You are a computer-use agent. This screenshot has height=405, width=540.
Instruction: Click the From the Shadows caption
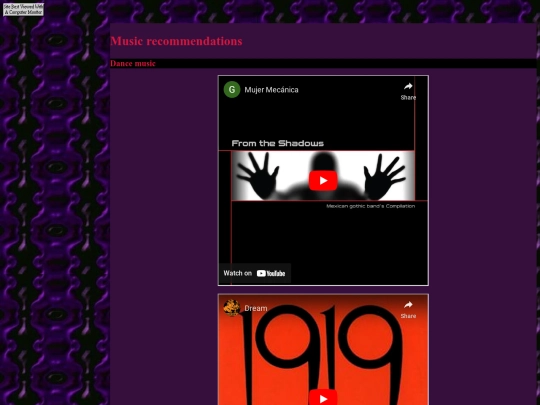[278, 143]
